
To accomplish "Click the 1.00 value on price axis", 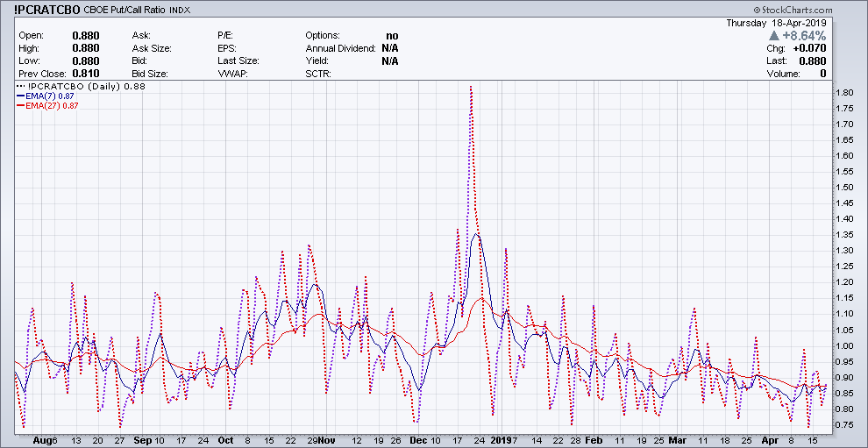I will tap(844, 345).
